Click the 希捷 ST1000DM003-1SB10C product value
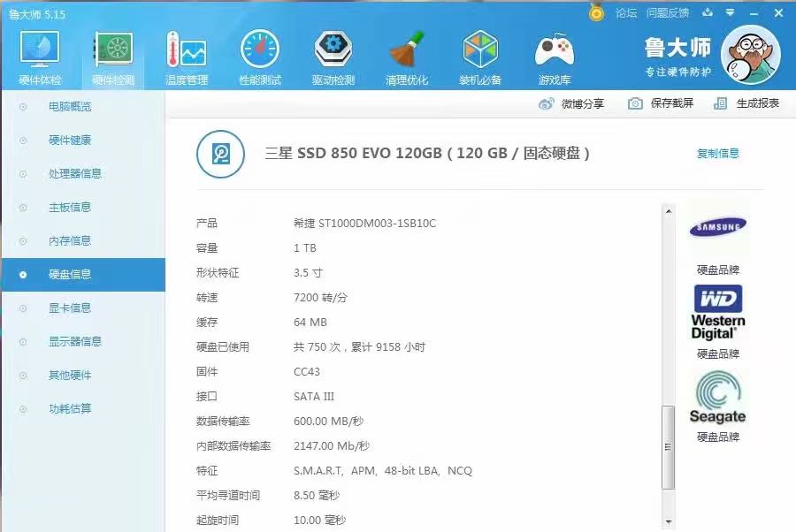This screenshot has height=532, width=796. (364, 224)
